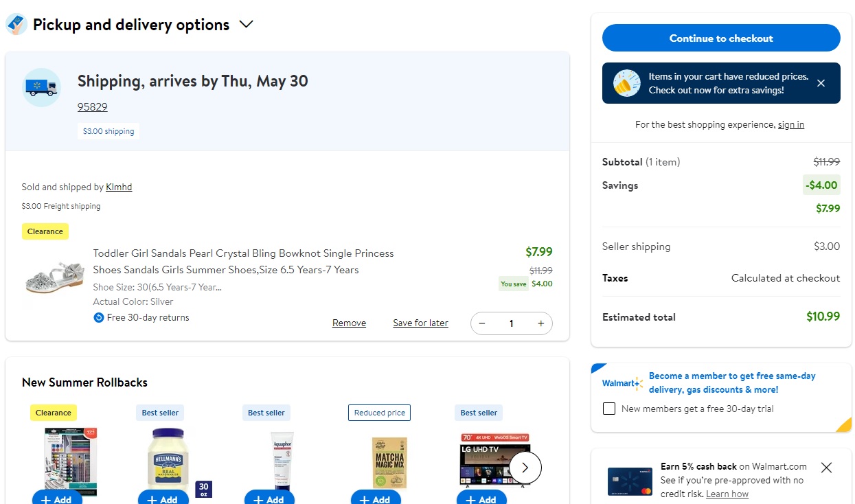Viewport: 855px width, 504px height.
Task: Click the clapping hands savings icon
Action: 625,82
